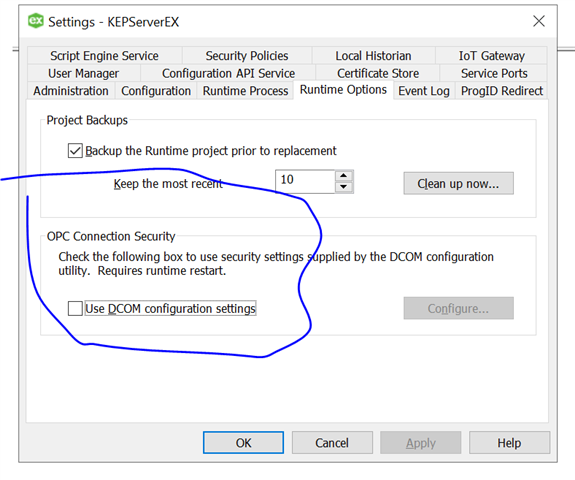
Task: Open the Local Historian tab
Action: pos(373,56)
